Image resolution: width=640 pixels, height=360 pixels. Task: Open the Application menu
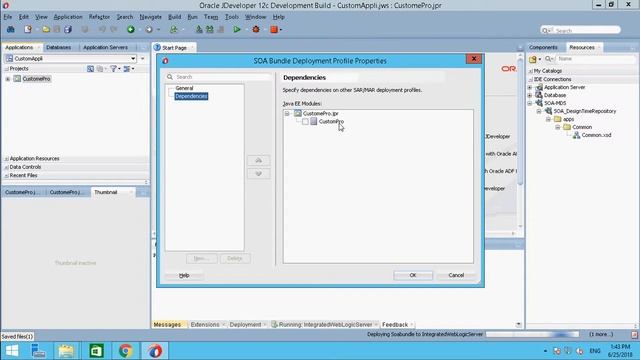(68, 17)
